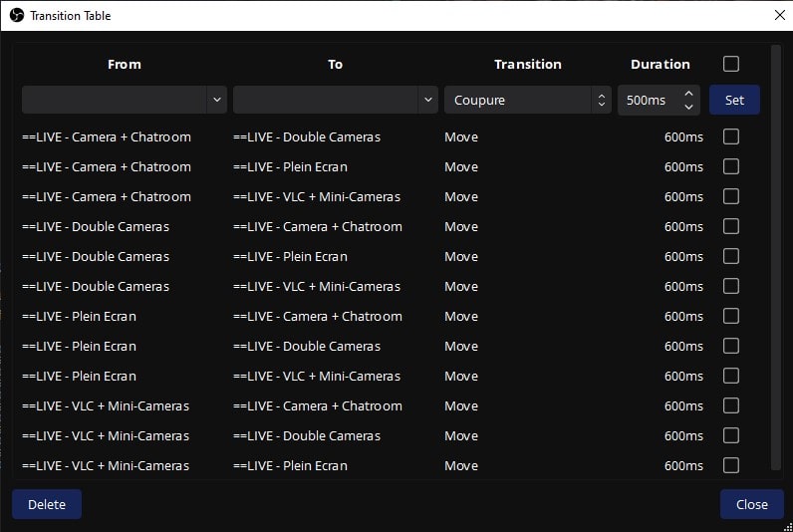
Task: Click the From column header
Action: point(125,64)
